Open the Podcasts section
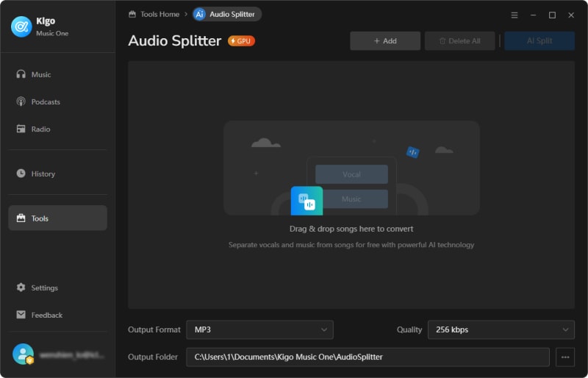Image resolution: width=588 pixels, height=378 pixels. [x=57, y=101]
